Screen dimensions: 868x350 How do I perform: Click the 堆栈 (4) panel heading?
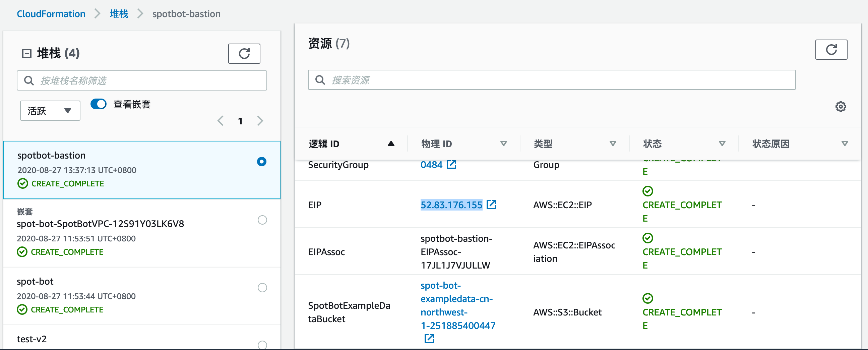click(x=58, y=53)
